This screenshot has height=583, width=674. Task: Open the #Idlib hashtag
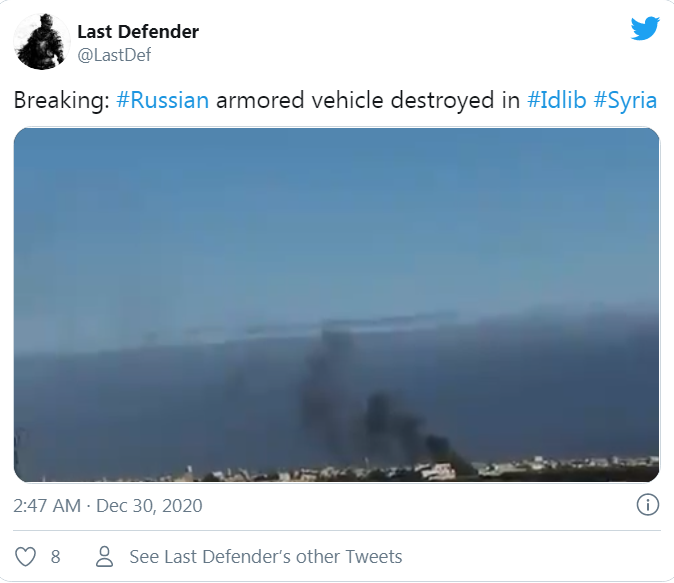point(557,100)
